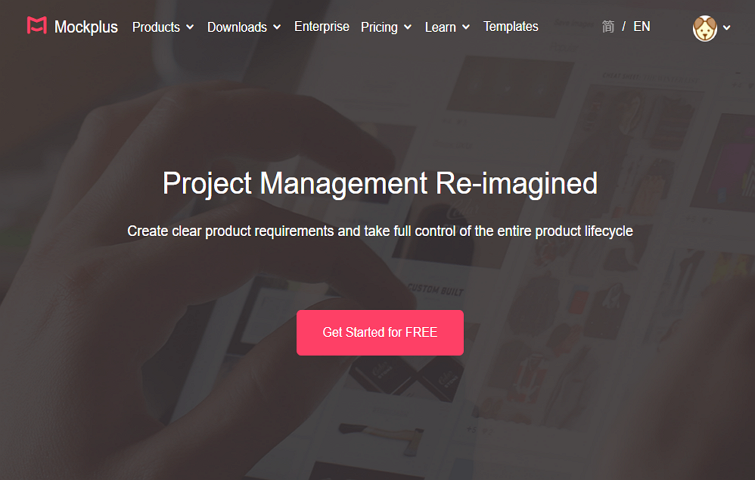Click the chevron arrow next to Downloads
This screenshot has height=480, width=755.
[x=277, y=27]
